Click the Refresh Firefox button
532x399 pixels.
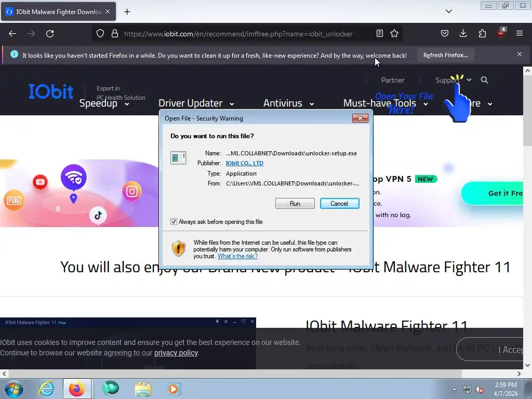click(x=445, y=55)
